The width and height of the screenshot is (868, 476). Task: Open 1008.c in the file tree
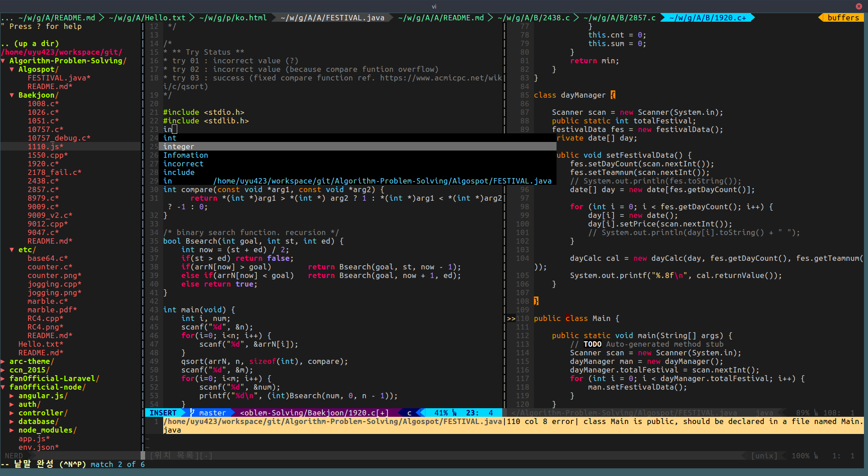tap(43, 104)
